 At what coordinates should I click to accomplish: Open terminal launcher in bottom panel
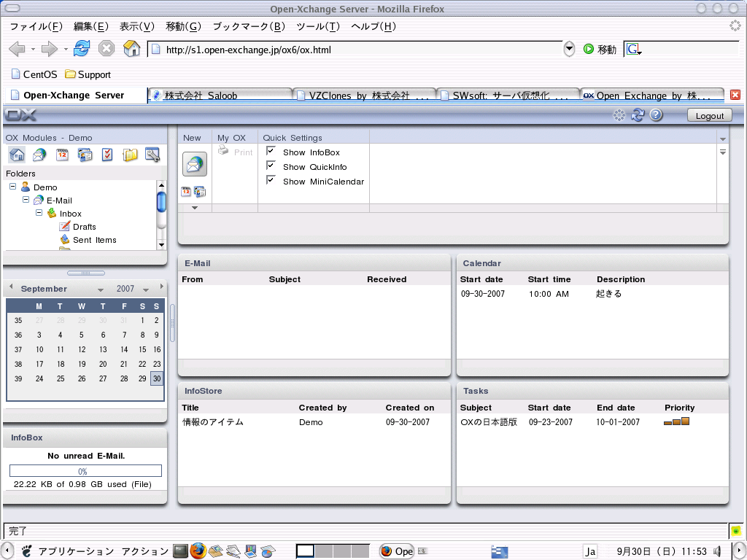(x=181, y=551)
